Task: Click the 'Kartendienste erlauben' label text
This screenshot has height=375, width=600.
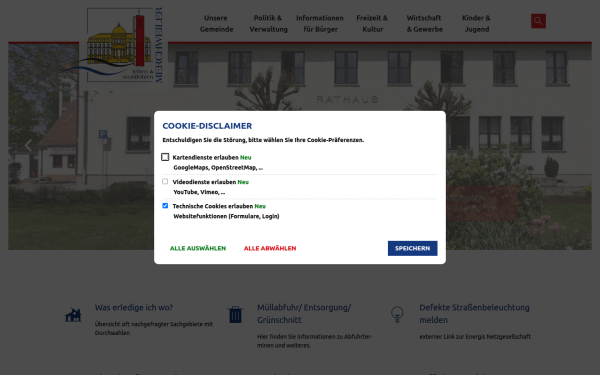Action: coord(206,157)
